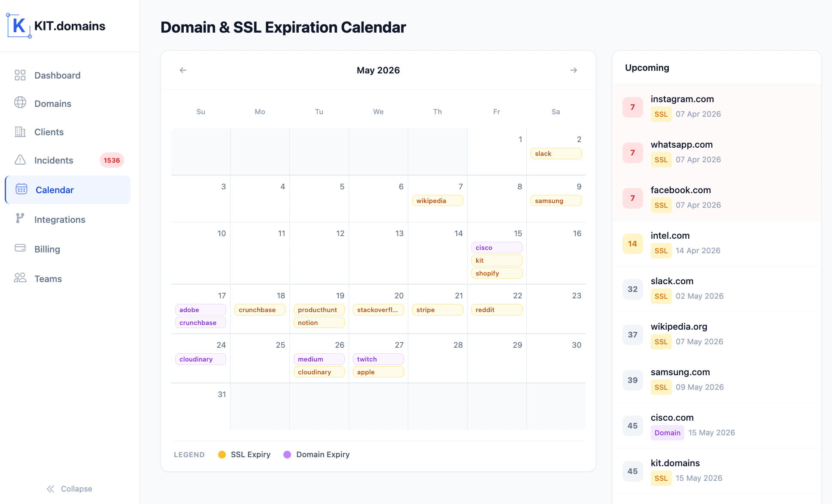
Task: Select the Dashboard grid icon in the sidebar
Action: pos(20,75)
